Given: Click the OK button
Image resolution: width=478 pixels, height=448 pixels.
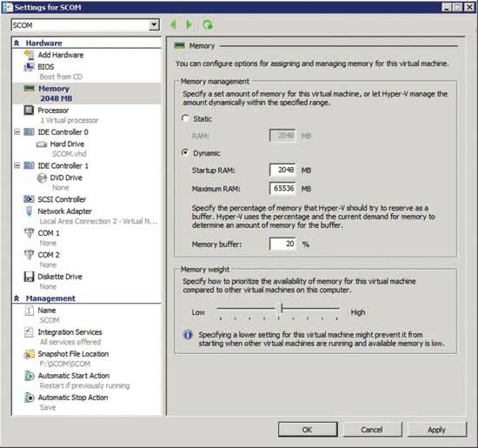Looking at the screenshot, I should (x=308, y=430).
